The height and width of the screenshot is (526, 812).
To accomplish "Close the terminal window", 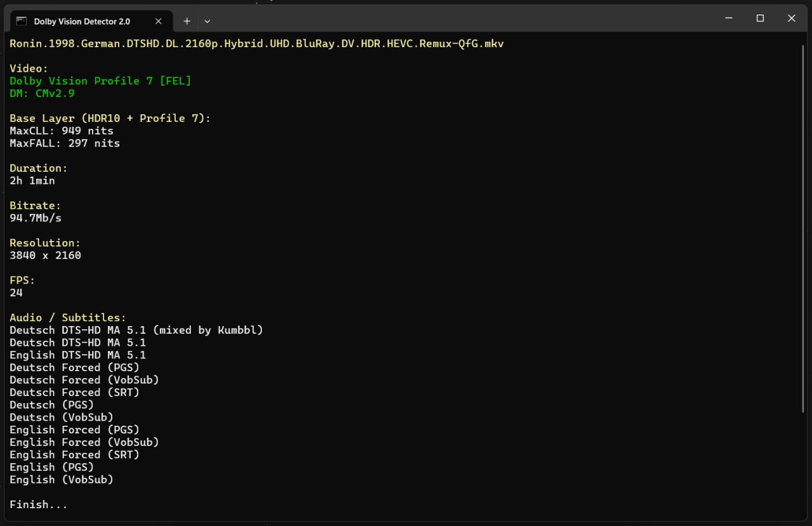I will pos(791,18).
